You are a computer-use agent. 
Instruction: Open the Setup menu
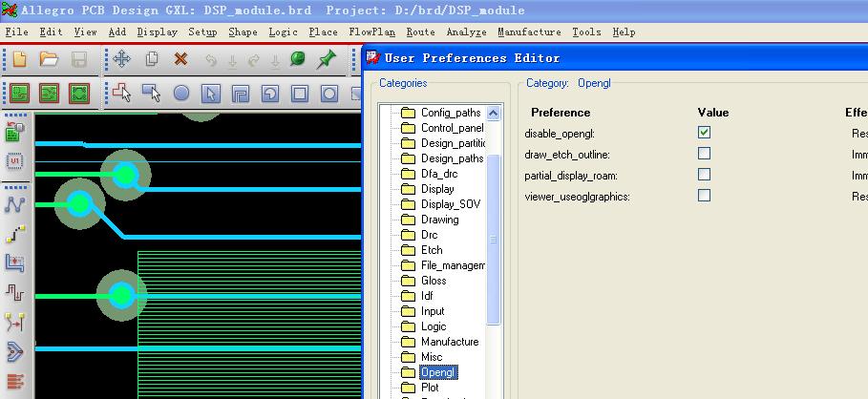click(202, 31)
